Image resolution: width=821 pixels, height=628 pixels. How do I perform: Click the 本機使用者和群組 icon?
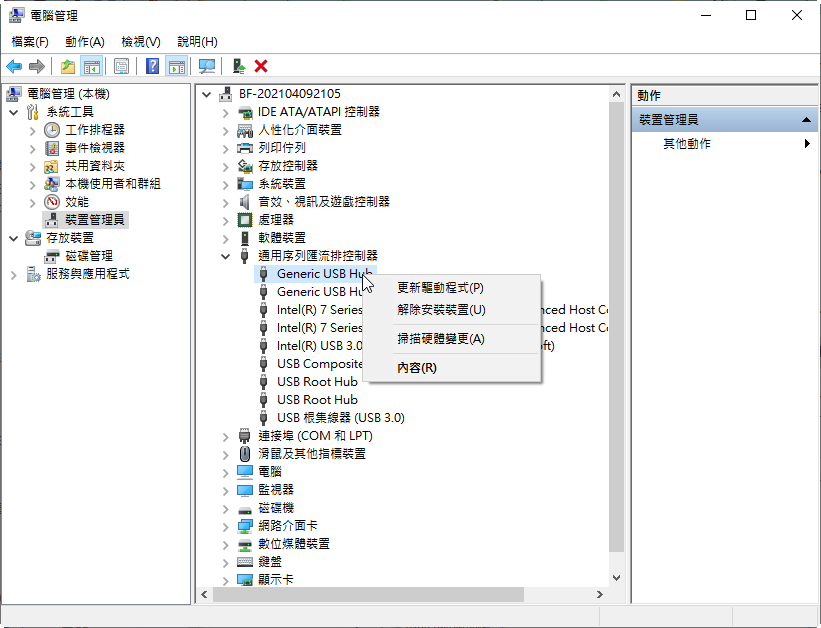52,184
